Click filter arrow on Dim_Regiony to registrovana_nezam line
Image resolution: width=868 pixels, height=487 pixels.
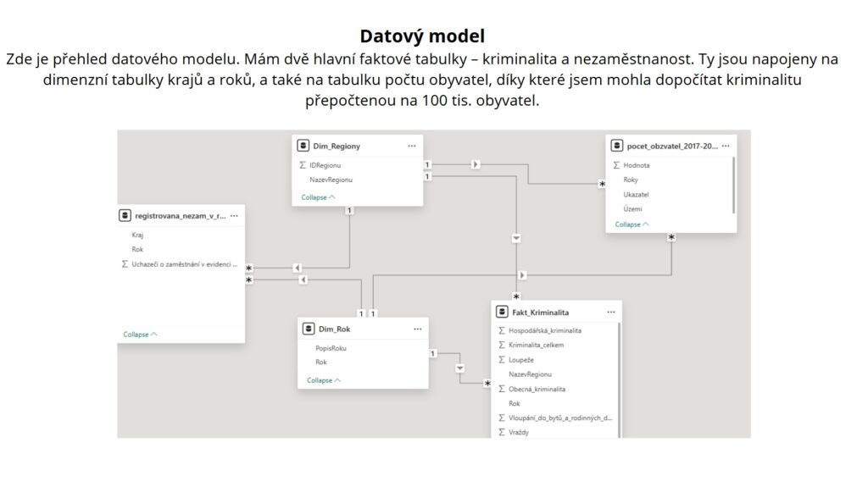coord(298,268)
